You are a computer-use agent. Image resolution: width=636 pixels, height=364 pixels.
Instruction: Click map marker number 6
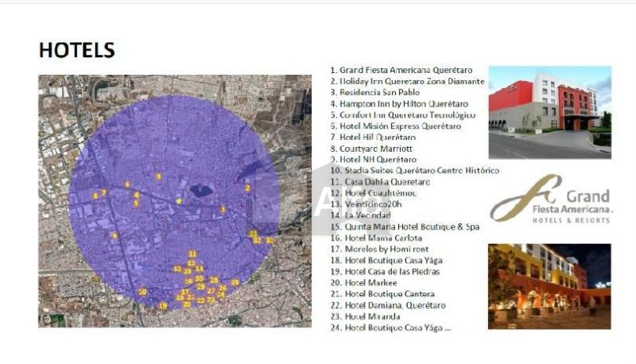(x=126, y=184)
